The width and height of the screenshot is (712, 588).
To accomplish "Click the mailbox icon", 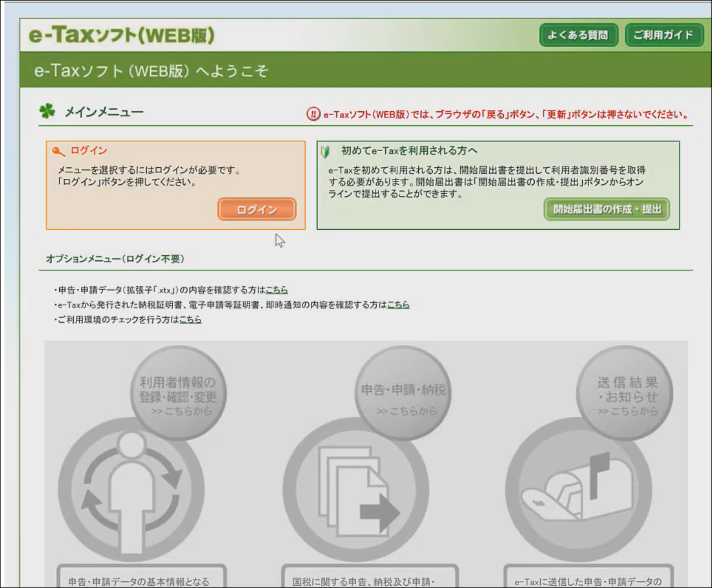I will point(578,491).
